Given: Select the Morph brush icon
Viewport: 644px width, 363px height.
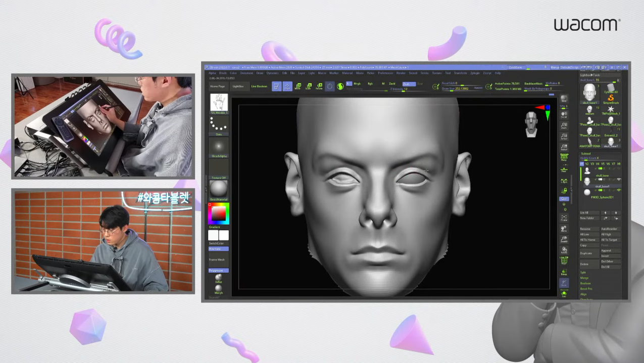Looking at the screenshot, I should (219, 289).
